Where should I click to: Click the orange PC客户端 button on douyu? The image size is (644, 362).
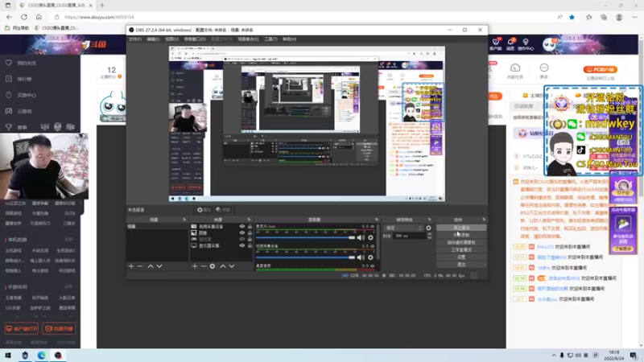pyautogui.click(x=601, y=70)
